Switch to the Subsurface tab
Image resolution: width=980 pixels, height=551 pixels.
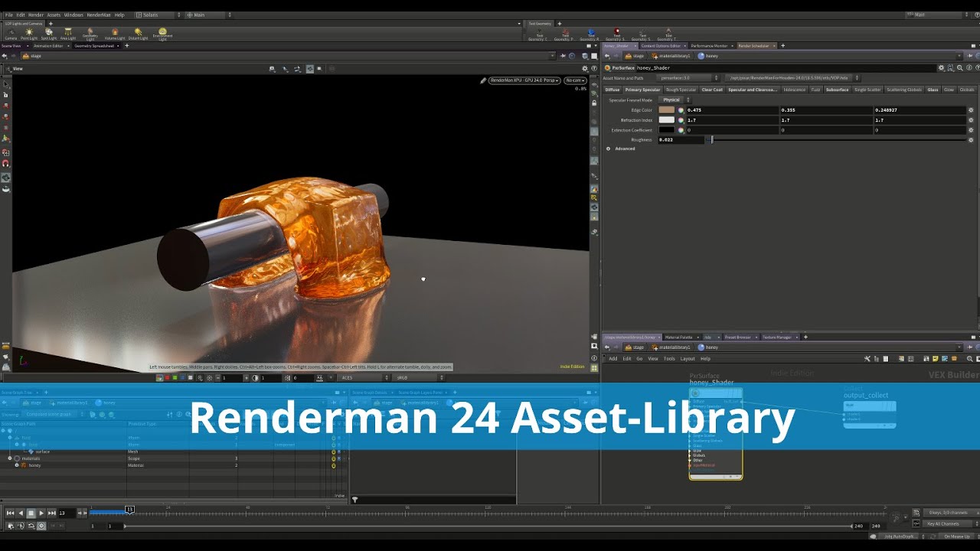(x=837, y=90)
